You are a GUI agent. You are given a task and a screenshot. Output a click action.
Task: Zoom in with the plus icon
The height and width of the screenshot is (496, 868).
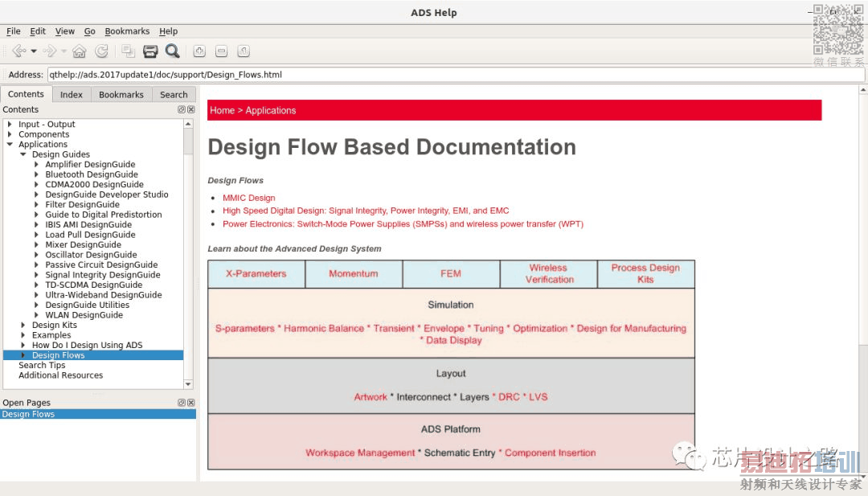[199, 51]
